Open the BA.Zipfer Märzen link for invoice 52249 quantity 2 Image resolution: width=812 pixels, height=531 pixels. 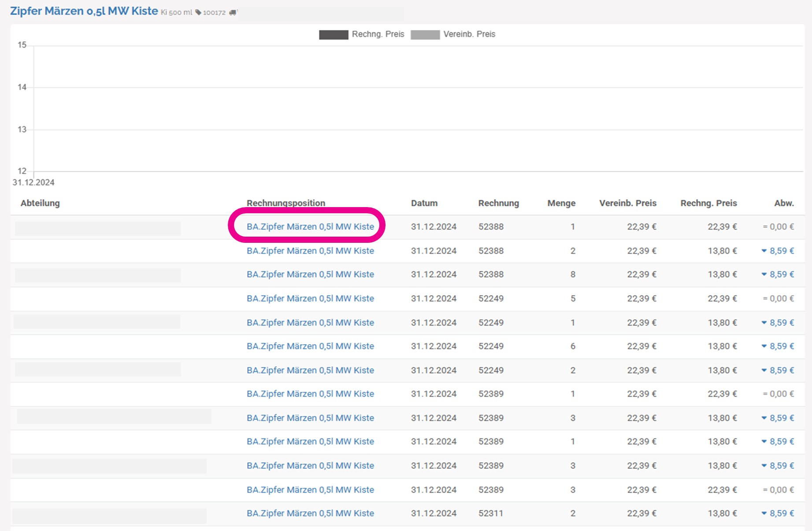point(310,370)
